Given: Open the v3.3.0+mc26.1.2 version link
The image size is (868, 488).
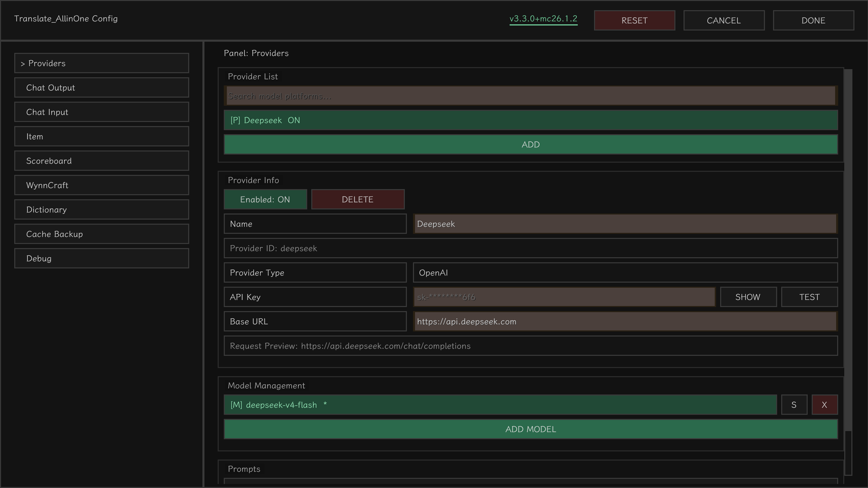Looking at the screenshot, I should click(x=544, y=19).
